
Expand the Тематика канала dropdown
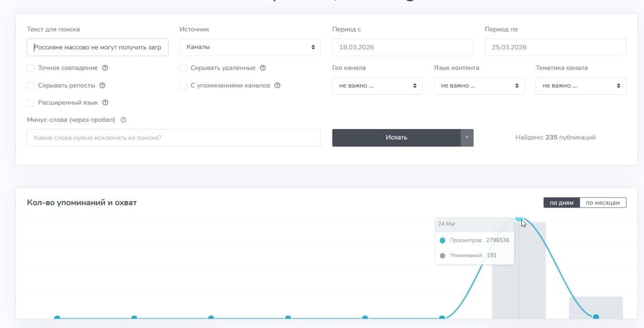580,86
